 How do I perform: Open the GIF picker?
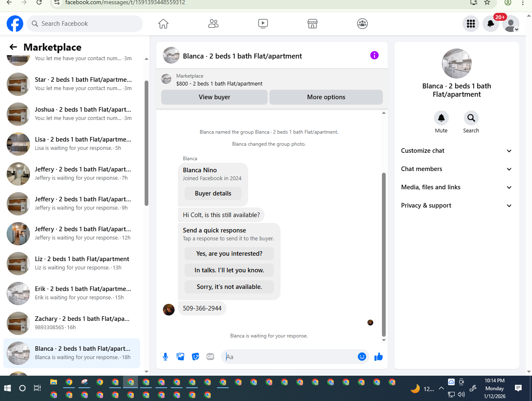tap(210, 357)
